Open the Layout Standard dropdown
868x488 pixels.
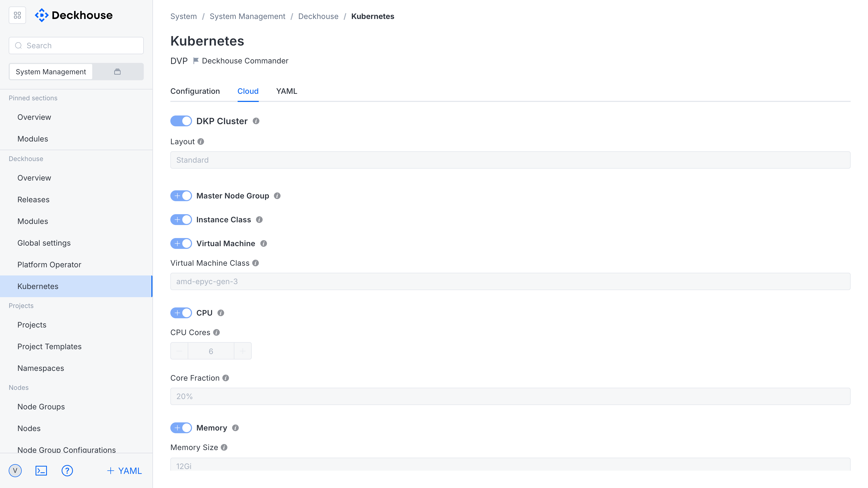click(x=510, y=160)
